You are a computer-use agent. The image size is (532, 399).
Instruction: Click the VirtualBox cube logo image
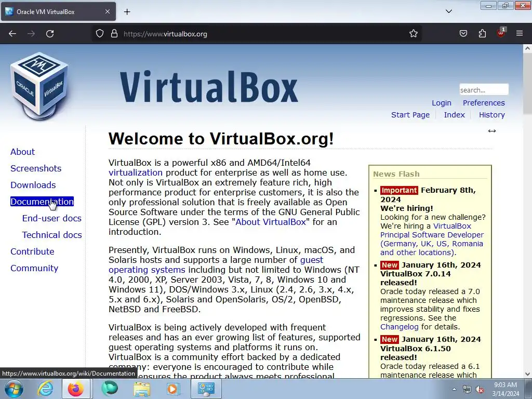pos(39,86)
